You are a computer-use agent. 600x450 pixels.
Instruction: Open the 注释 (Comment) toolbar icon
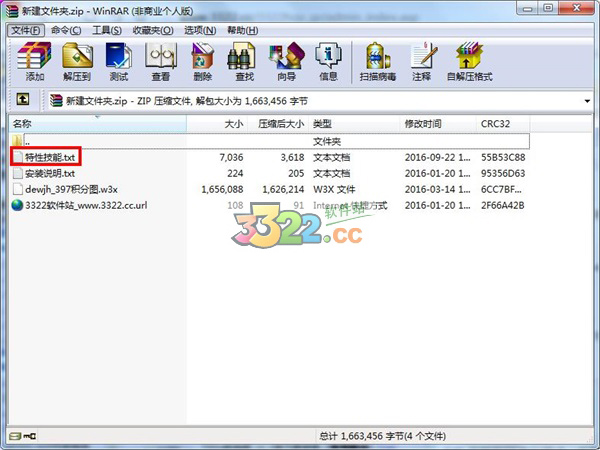[423, 56]
